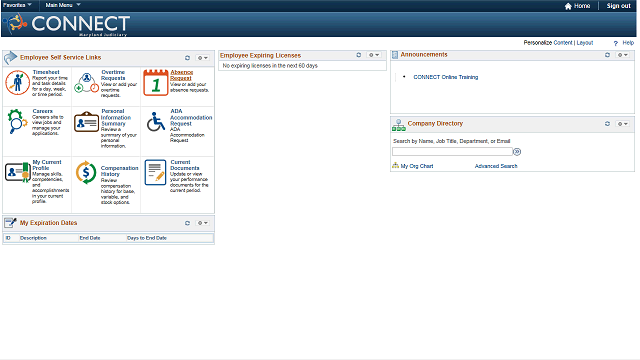This screenshot has height=360, width=640.
Task: Refresh the Company Directory pagelet
Action: coord(607,124)
